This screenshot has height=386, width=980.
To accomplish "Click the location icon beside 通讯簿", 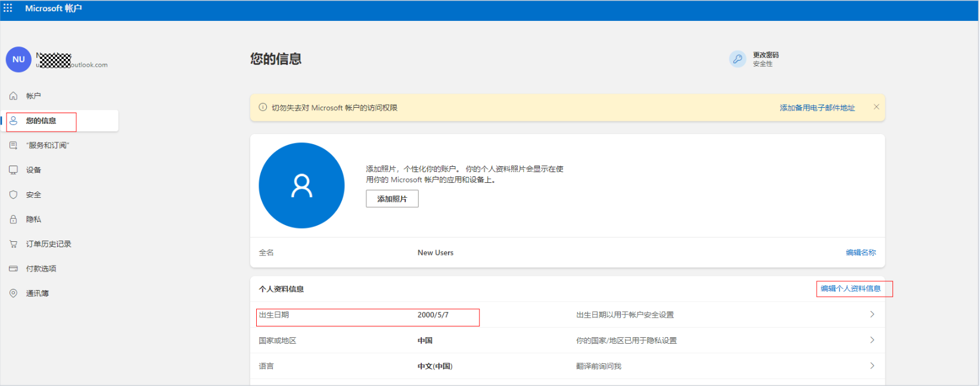I will click(x=13, y=293).
